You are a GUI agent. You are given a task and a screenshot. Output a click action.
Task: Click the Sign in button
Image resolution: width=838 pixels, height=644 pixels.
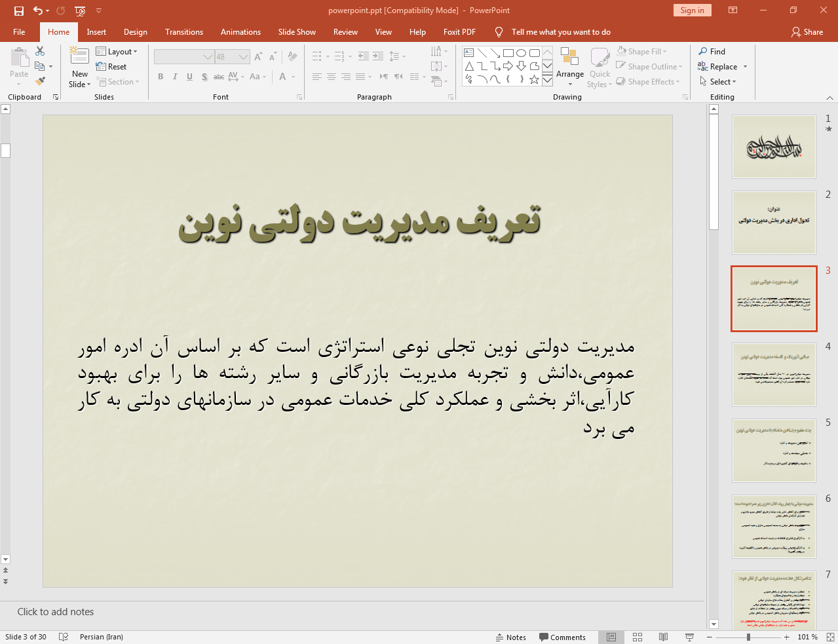(692, 10)
